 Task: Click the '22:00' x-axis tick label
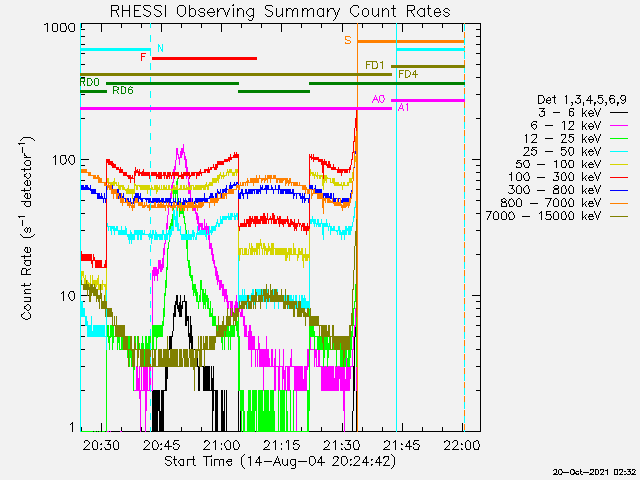[x=462, y=445]
